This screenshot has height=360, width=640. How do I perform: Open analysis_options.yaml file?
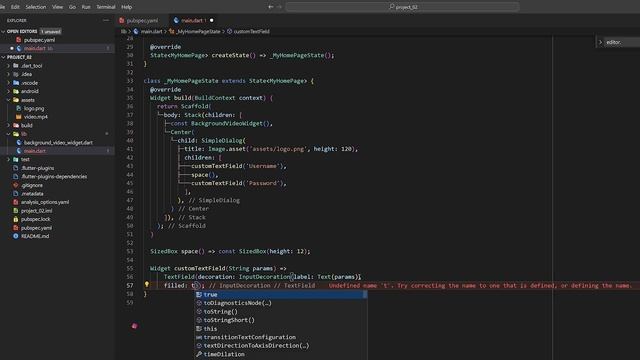coord(45,202)
